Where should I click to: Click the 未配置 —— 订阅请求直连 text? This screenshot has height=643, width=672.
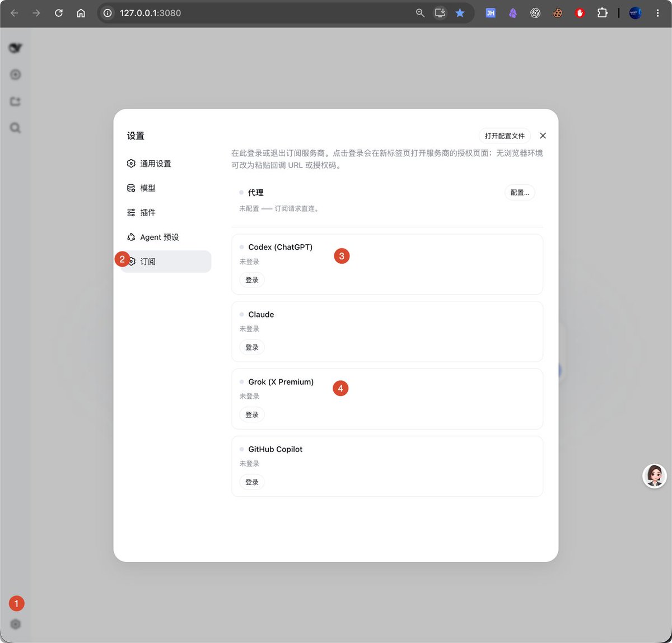coord(279,208)
